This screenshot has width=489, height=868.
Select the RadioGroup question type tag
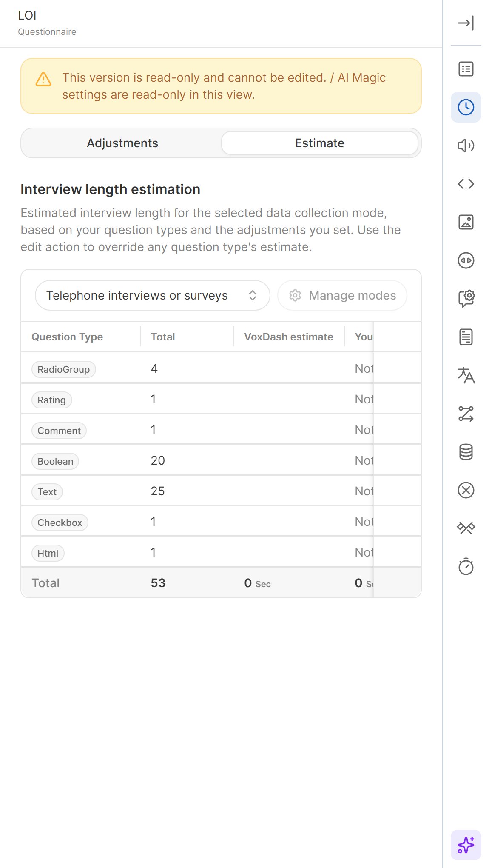click(x=64, y=369)
